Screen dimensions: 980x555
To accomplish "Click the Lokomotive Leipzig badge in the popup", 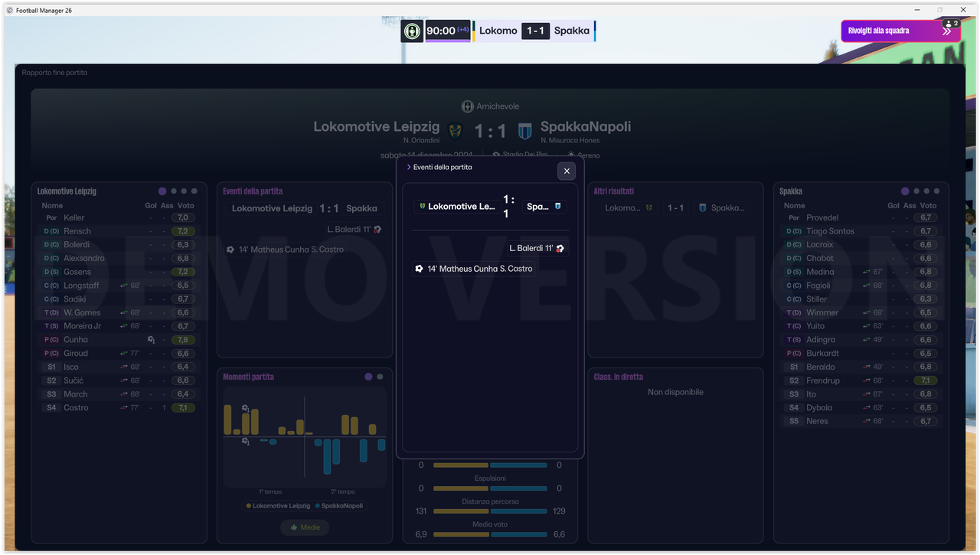I will pos(422,207).
